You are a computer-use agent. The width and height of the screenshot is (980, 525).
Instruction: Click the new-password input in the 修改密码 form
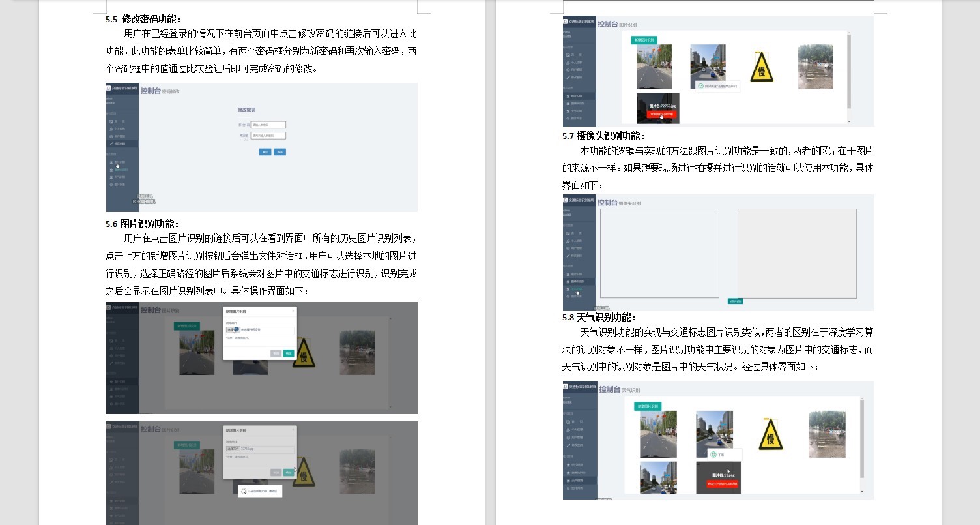268,125
